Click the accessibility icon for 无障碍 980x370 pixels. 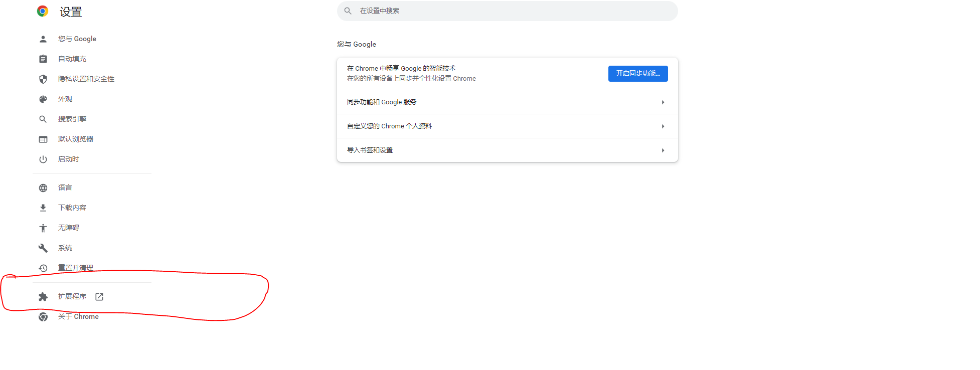click(43, 228)
